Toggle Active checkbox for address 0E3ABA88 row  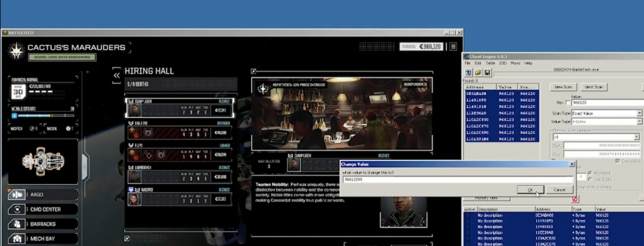[469, 215]
